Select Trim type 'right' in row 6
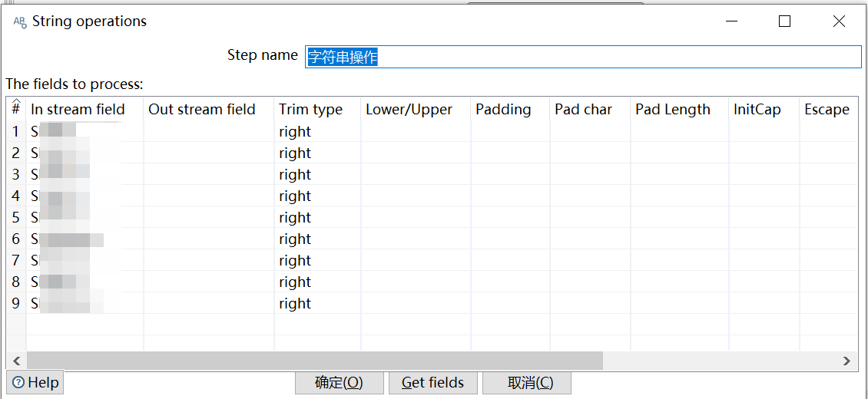Image resolution: width=868 pixels, height=399 pixels. tap(317, 239)
